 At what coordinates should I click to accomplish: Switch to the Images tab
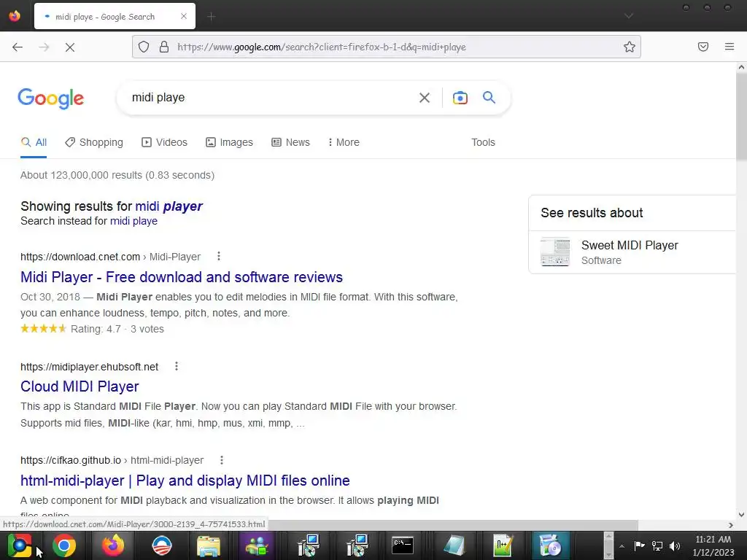(229, 142)
